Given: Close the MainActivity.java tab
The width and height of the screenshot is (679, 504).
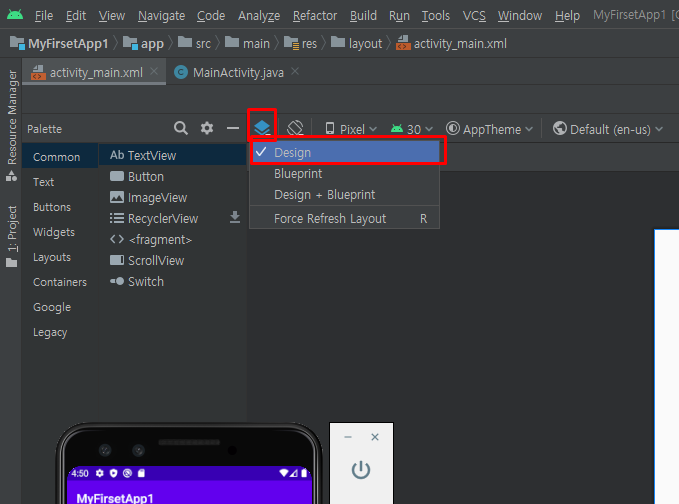Looking at the screenshot, I should [x=295, y=71].
